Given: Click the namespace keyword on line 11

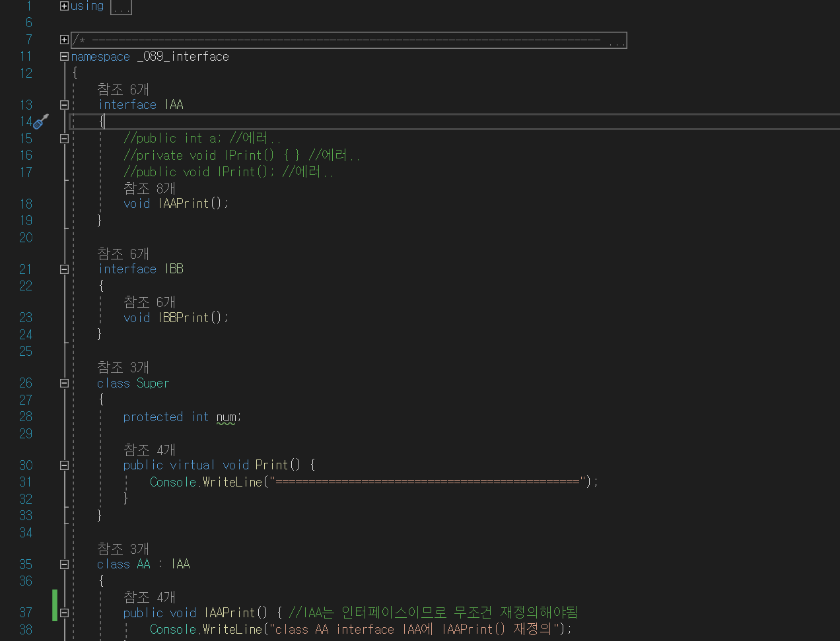Looking at the screenshot, I should coord(100,57).
